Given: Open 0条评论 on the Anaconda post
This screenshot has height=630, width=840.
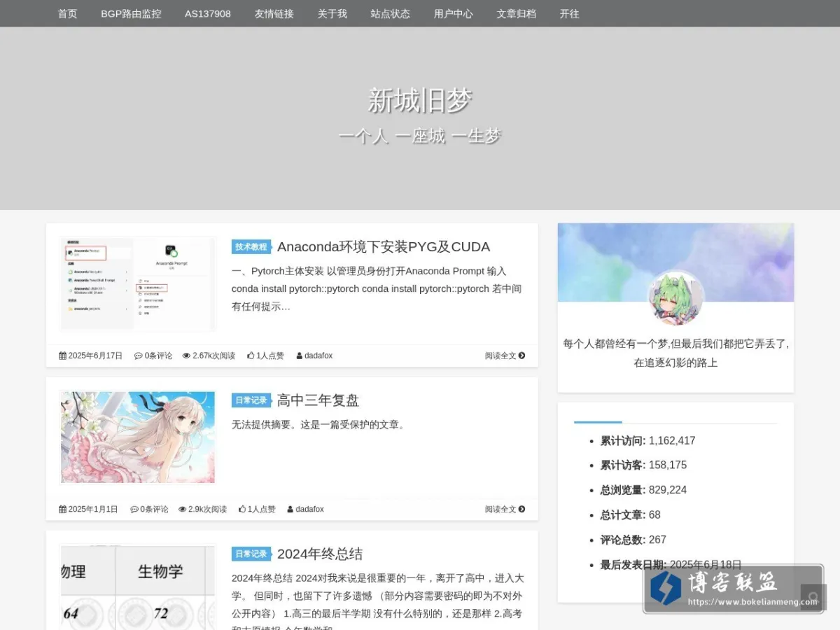Looking at the screenshot, I should coord(158,356).
